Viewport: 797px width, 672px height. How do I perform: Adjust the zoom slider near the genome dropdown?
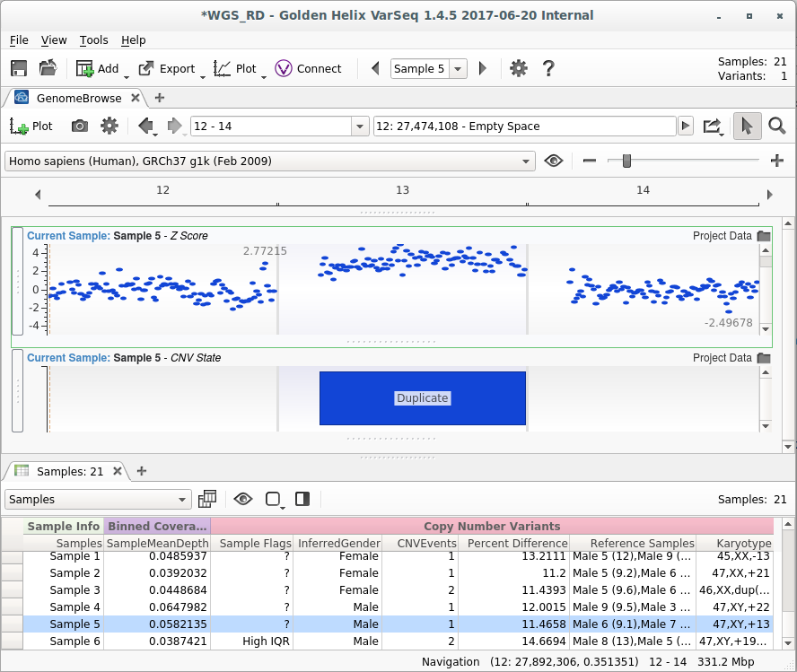tap(626, 161)
